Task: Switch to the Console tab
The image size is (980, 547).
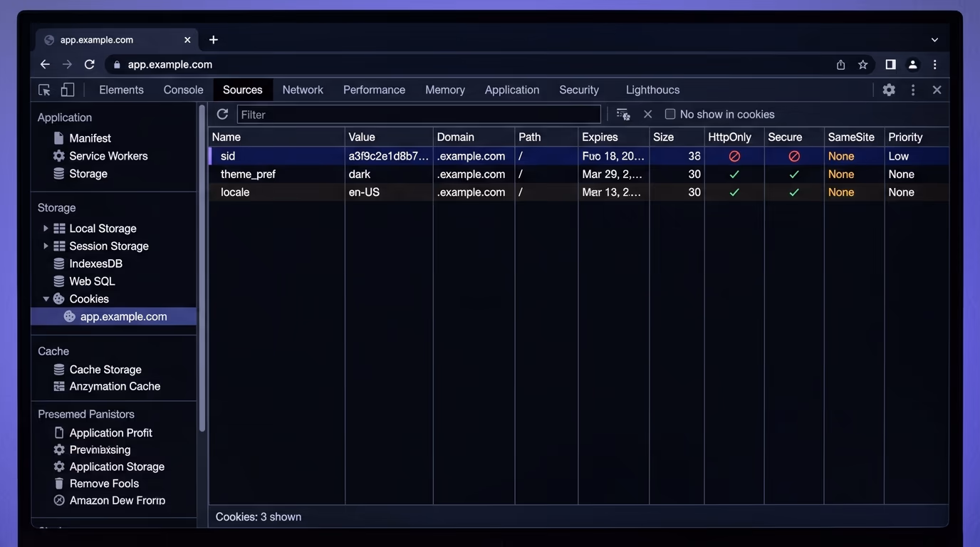Action: pyautogui.click(x=183, y=90)
